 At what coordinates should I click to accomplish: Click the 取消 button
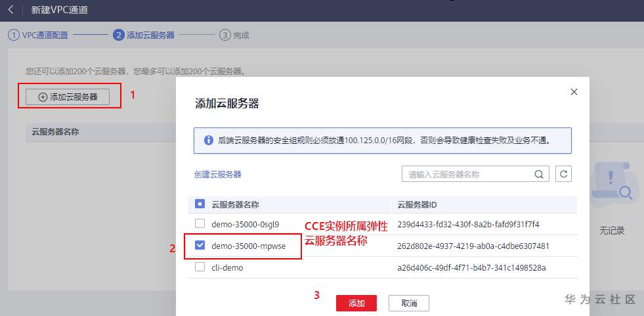click(x=409, y=304)
